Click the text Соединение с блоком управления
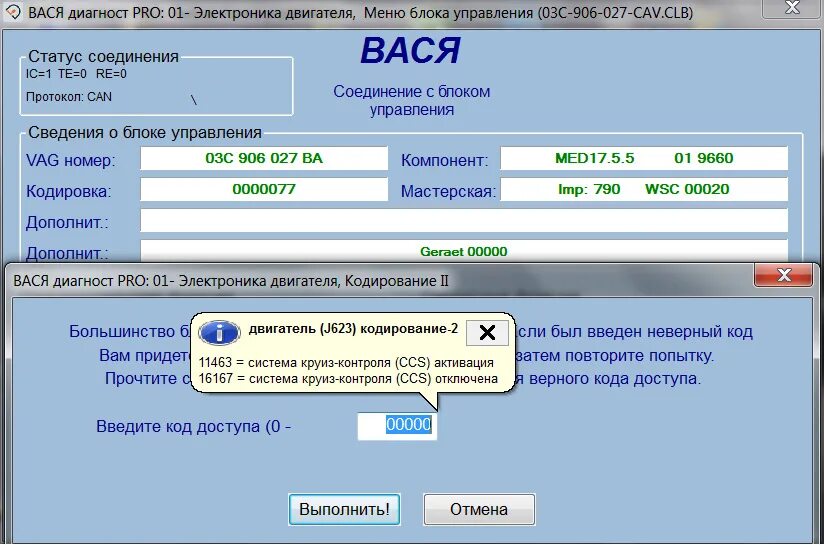 [x=411, y=100]
